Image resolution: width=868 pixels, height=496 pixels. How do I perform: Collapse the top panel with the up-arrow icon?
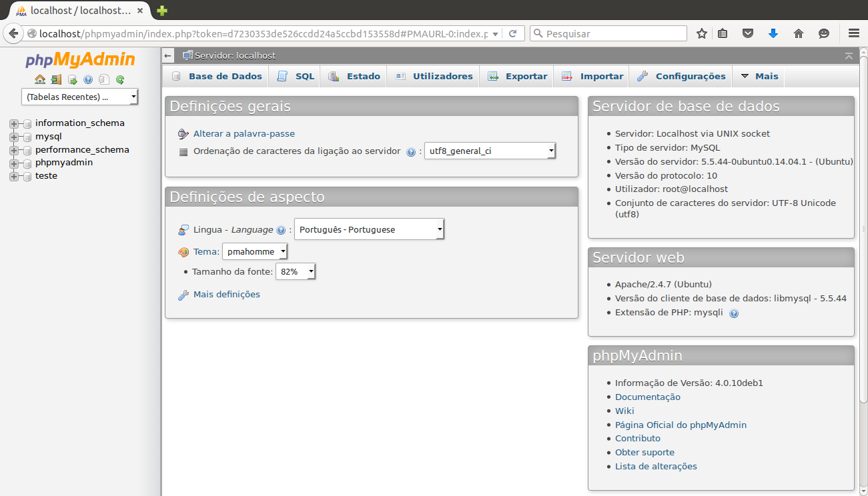pos(849,56)
